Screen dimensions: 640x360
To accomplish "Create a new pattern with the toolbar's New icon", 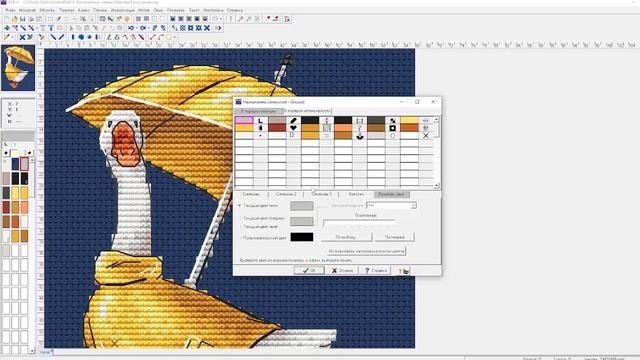I will coord(7,19).
